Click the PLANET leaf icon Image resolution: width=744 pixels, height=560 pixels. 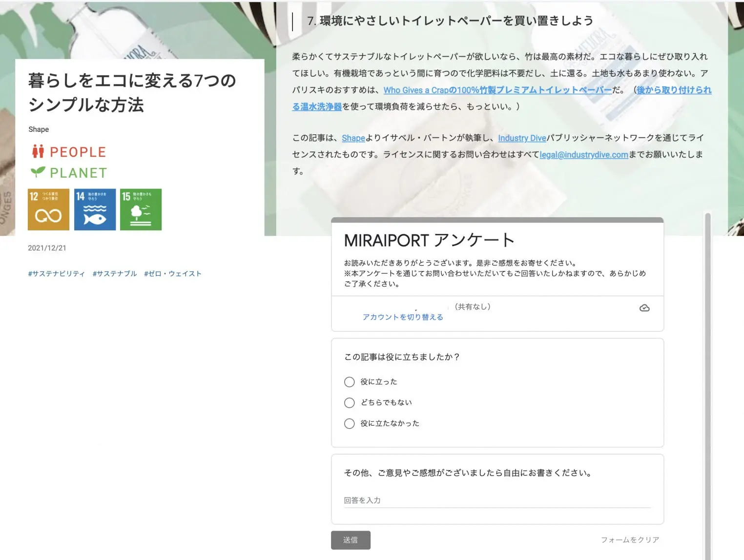(38, 172)
